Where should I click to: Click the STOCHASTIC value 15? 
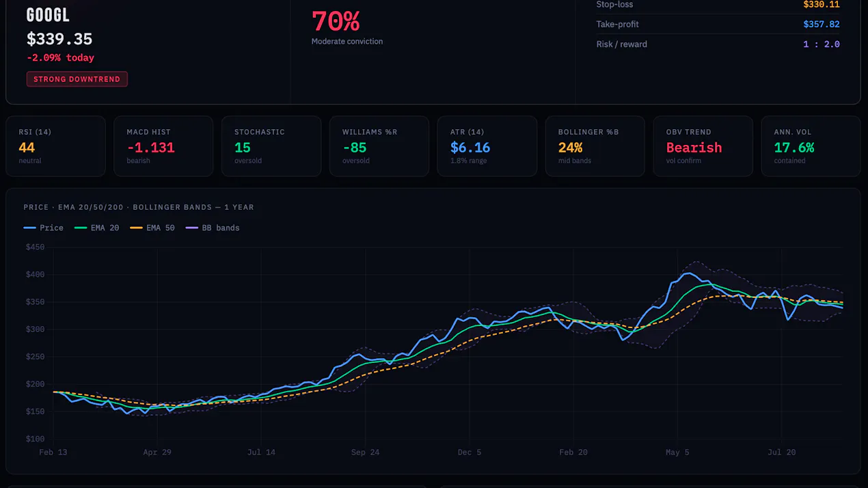click(x=243, y=148)
